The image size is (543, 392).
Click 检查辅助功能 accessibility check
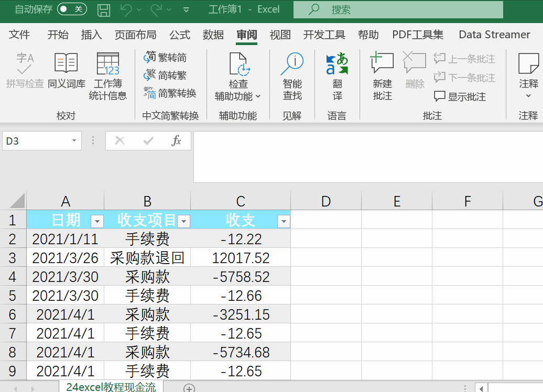click(x=237, y=77)
